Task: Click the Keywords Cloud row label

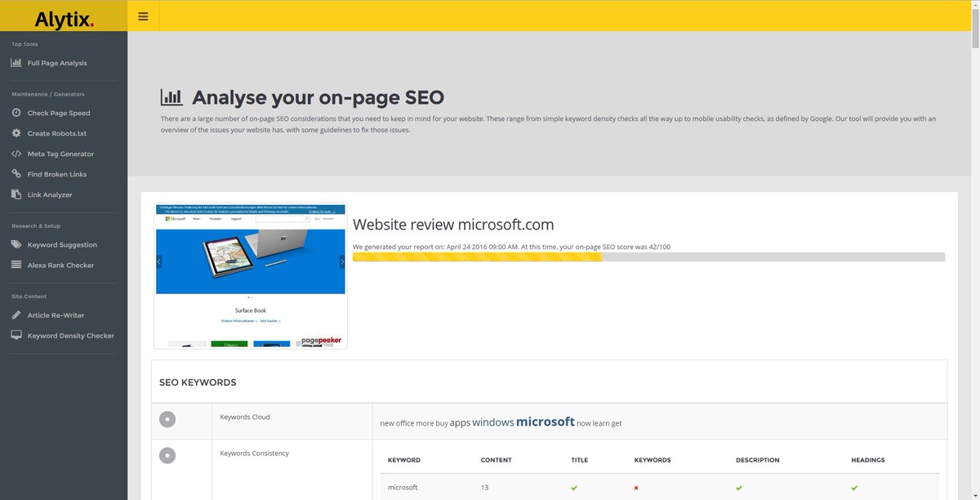Action: 245,417
